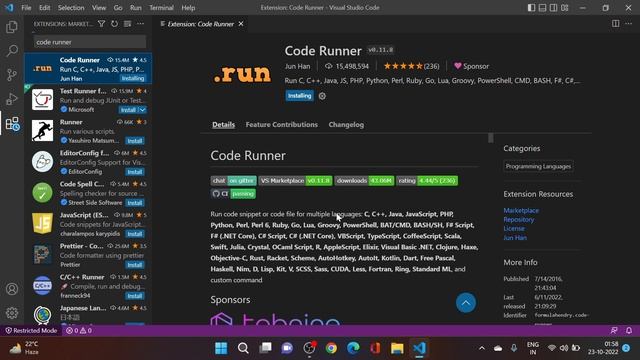The image size is (640, 360).
Task: Filter extensions with the funnel icon
Action: [101, 24]
